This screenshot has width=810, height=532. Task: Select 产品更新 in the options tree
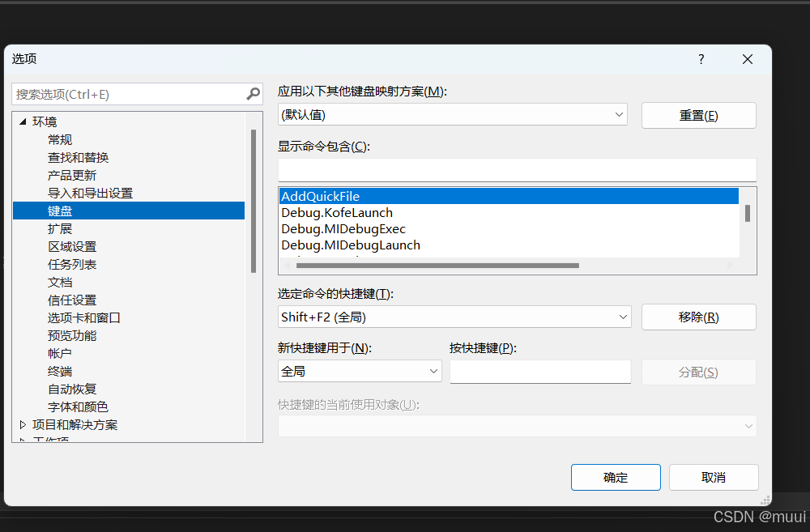pos(72,175)
